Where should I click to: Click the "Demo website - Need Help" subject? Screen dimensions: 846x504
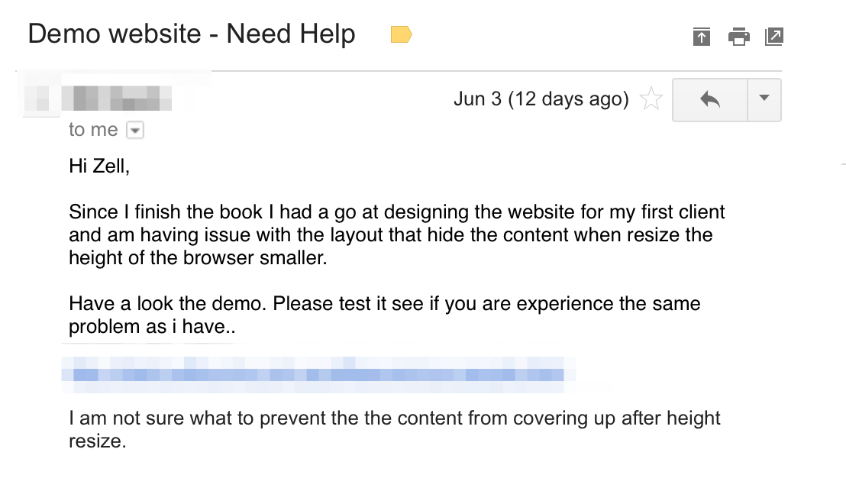pyautogui.click(x=192, y=34)
